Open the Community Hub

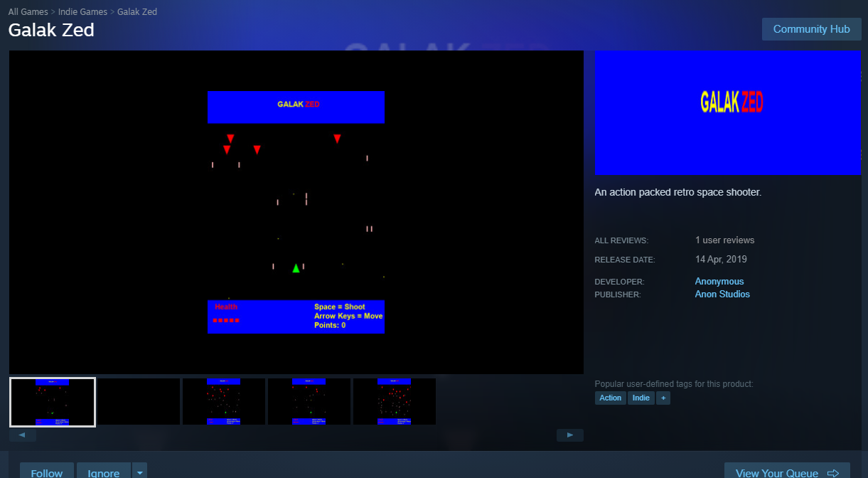click(x=811, y=29)
